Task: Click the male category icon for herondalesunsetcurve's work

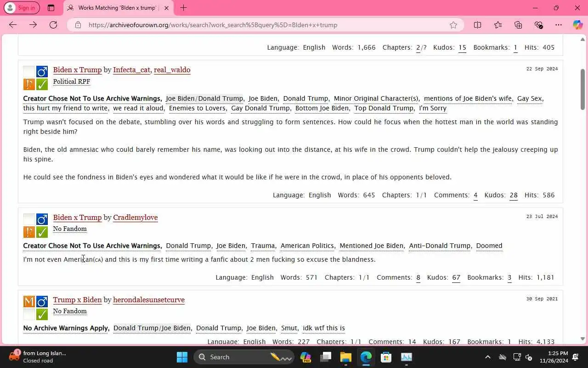Action: pyautogui.click(x=42, y=301)
